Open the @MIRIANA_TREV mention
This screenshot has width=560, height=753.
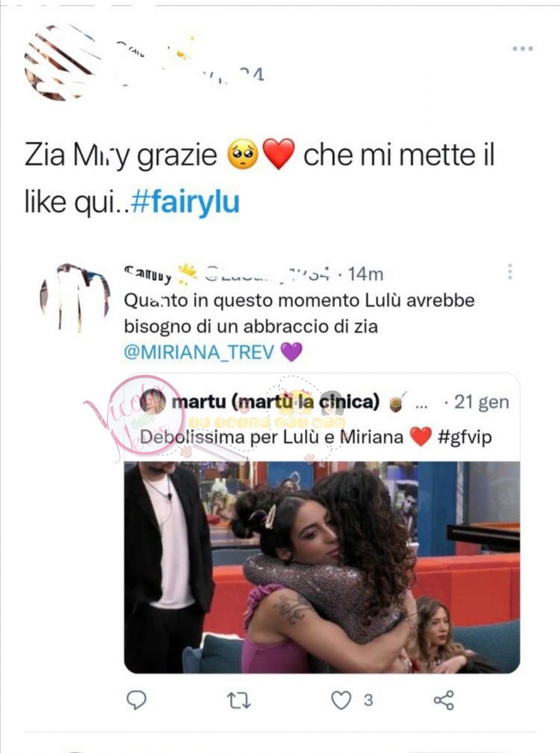[x=199, y=352]
